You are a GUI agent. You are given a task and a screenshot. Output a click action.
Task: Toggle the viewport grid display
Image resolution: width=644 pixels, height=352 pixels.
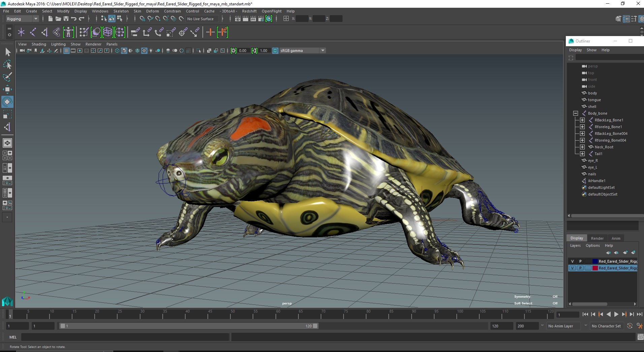pyautogui.click(x=66, y=51)
